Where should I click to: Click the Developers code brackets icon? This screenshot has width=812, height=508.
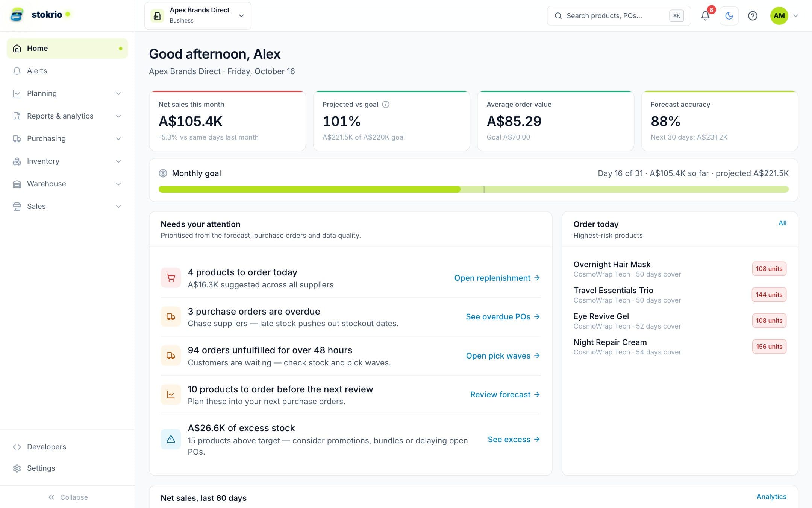(x=17, y=447)
